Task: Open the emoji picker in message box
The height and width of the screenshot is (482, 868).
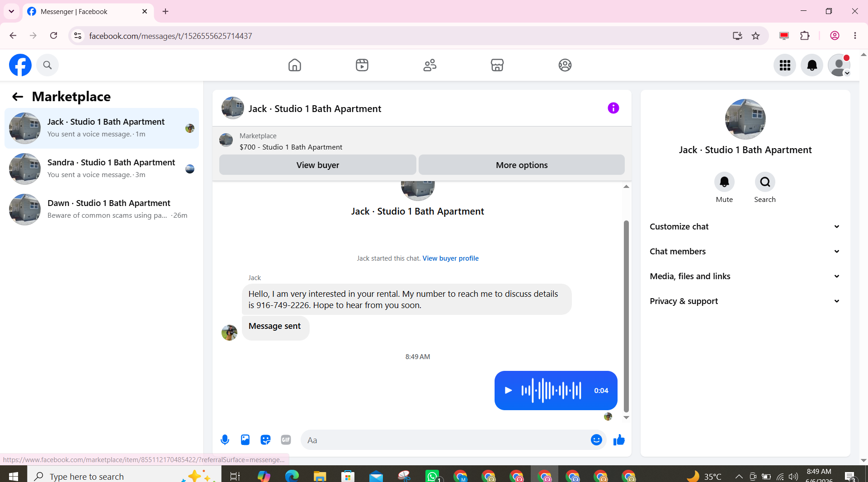Action: click(596, 440)
